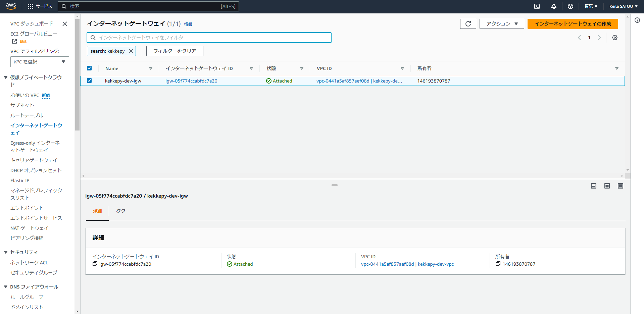This screenshot has width=644, height=314.
Task: Open the Actions dropdown
Action: tap(502, 24)
